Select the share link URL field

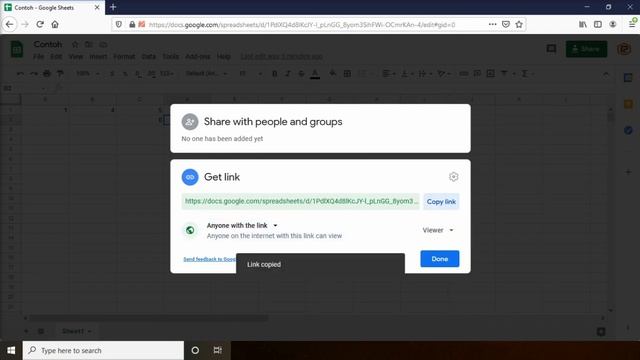point(300,201)
